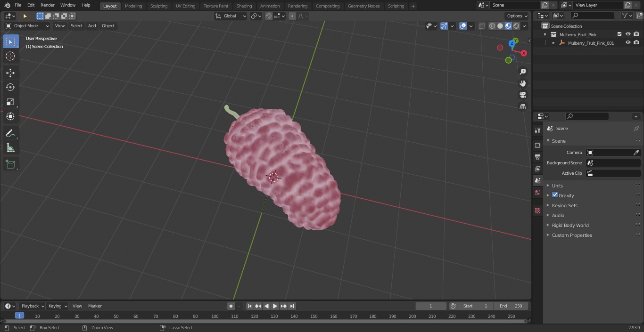Open the Render menu

pyautogui.click(x=47, y=5)
